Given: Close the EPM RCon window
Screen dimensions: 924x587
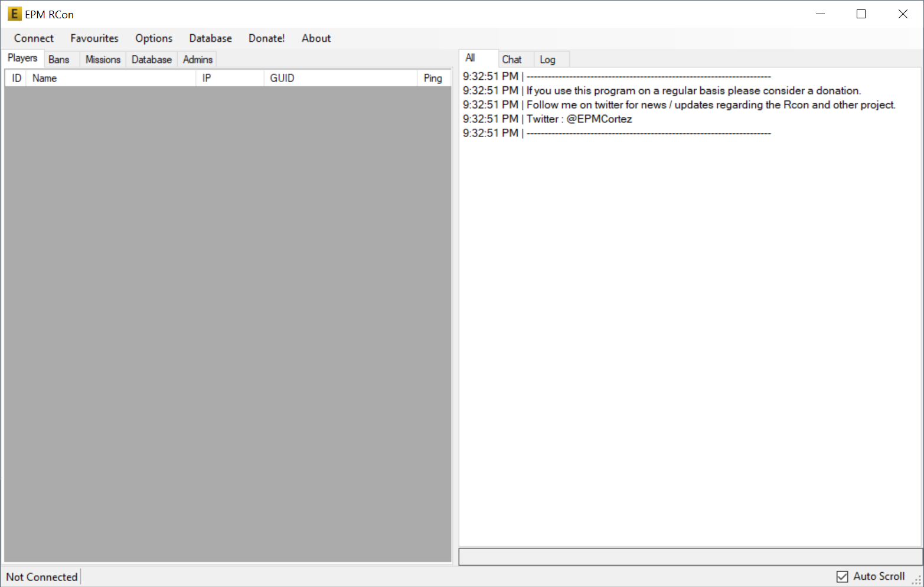Looking at the screenshot, I should click(x=903, y=14).
